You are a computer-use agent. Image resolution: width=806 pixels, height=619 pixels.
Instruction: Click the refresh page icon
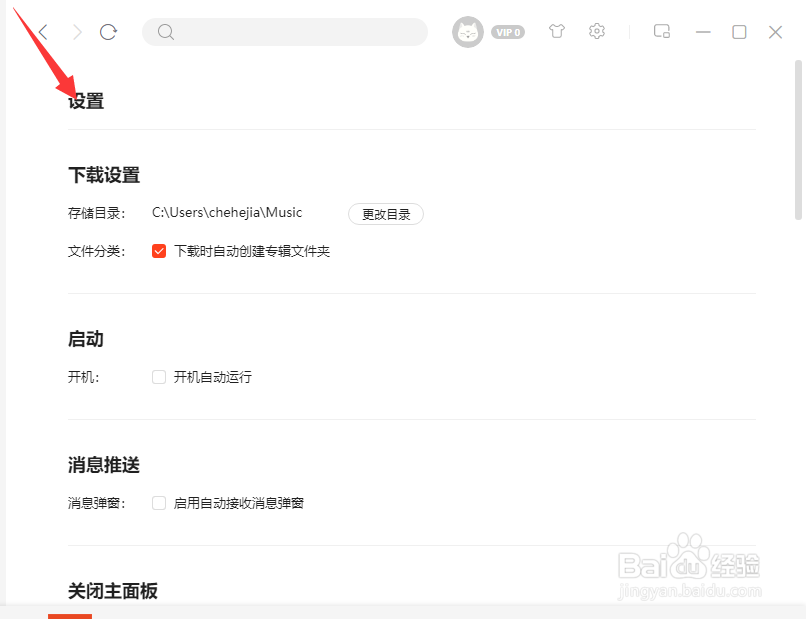109,31
